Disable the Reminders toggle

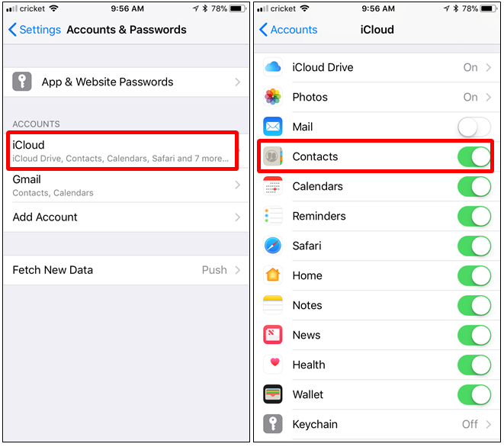point(474,216)
